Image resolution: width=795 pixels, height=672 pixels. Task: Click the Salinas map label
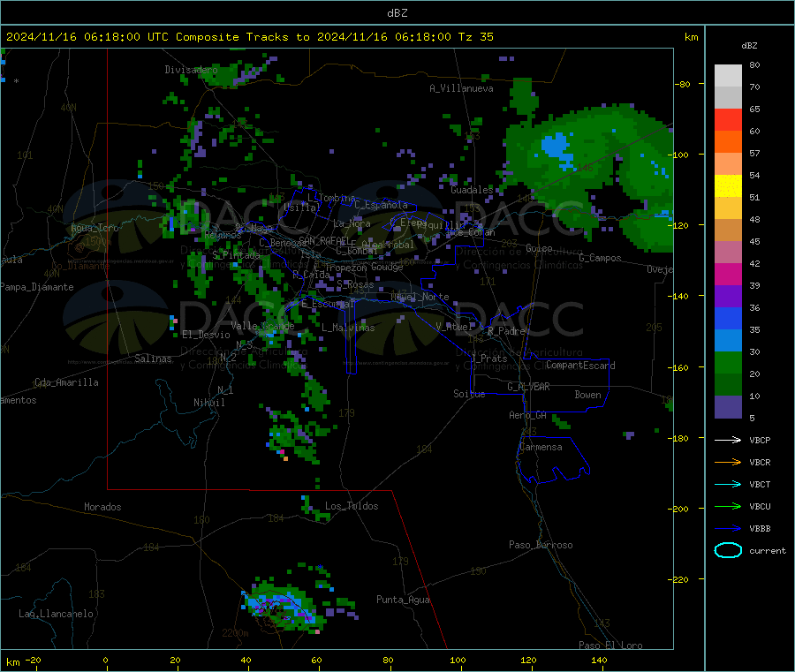coord(153,359)
